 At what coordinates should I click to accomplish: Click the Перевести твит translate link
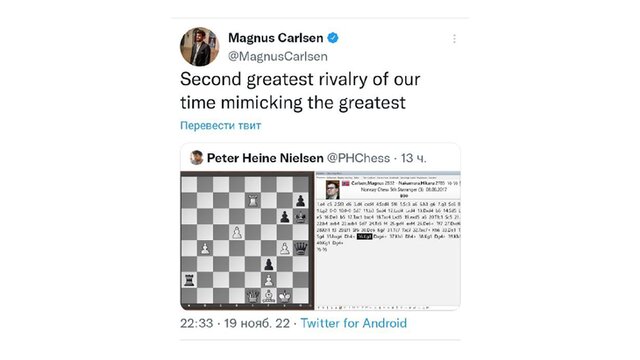[220, 125]
